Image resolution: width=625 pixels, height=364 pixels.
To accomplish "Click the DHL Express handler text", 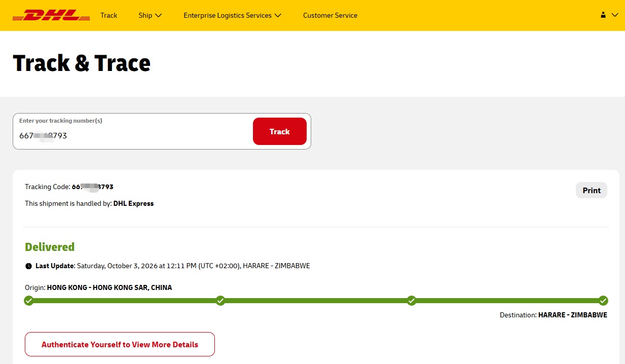I will coord(133,203).
